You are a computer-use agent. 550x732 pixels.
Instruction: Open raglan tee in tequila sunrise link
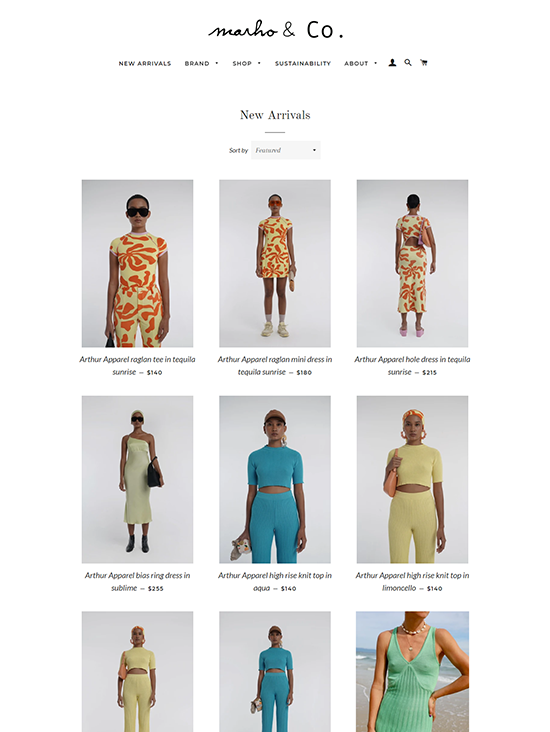pyautogui.click(x=137, y=366)
